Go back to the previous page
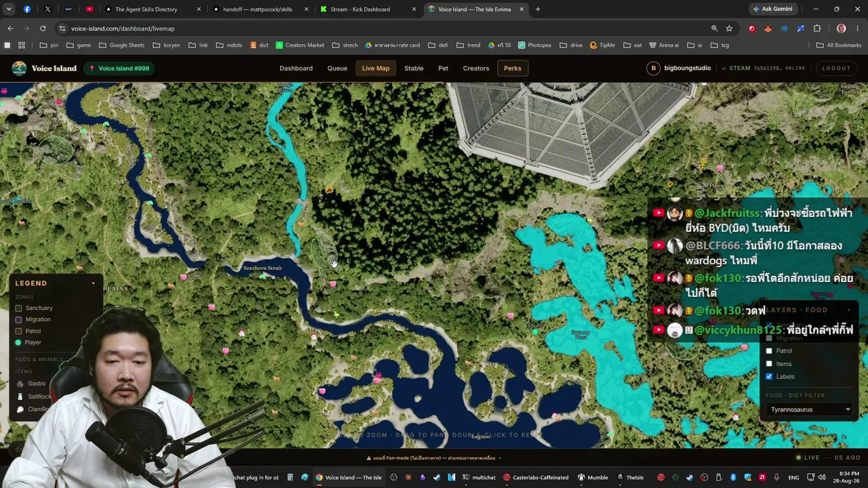Image resolution: width=868 pixels, height=488 pixels. pos(10,28)
